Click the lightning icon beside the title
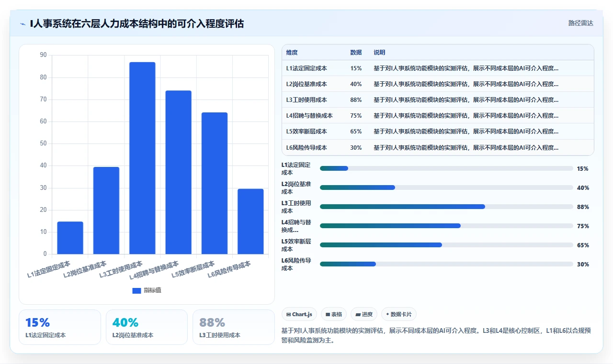The width and height of the screenshot is (613, 364). 23,23
